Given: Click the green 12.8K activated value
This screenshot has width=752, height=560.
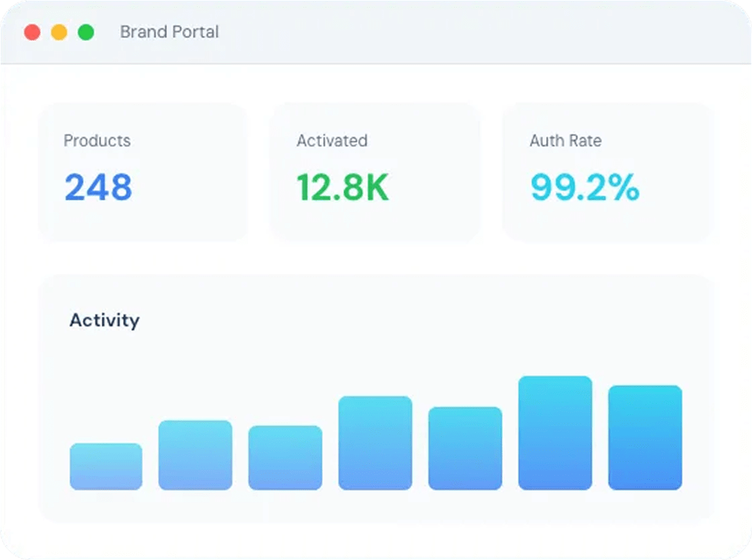Looking at the screenshot, I should (x=342, y=187).
